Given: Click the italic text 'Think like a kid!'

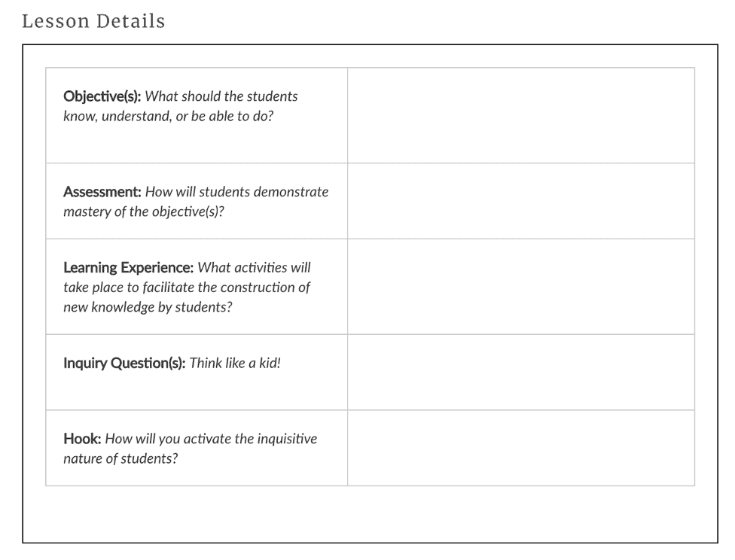Looking at the screenshot, I should (x=235, y=364).
